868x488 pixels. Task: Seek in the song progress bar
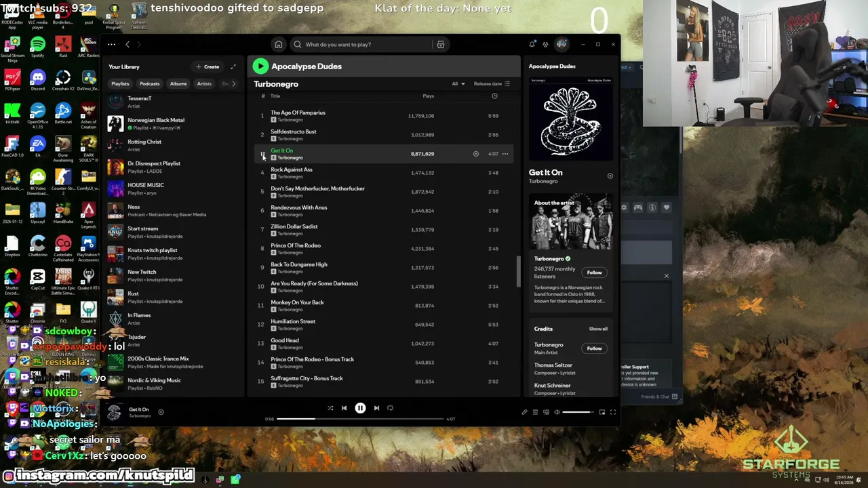359,419
